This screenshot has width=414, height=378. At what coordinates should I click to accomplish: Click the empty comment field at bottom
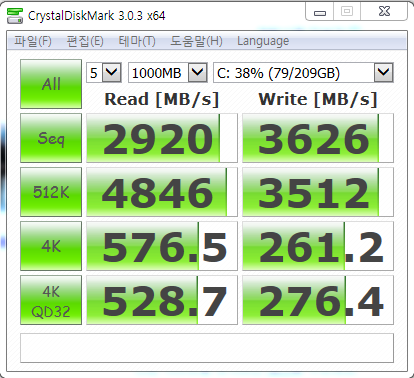coord(207,348)
